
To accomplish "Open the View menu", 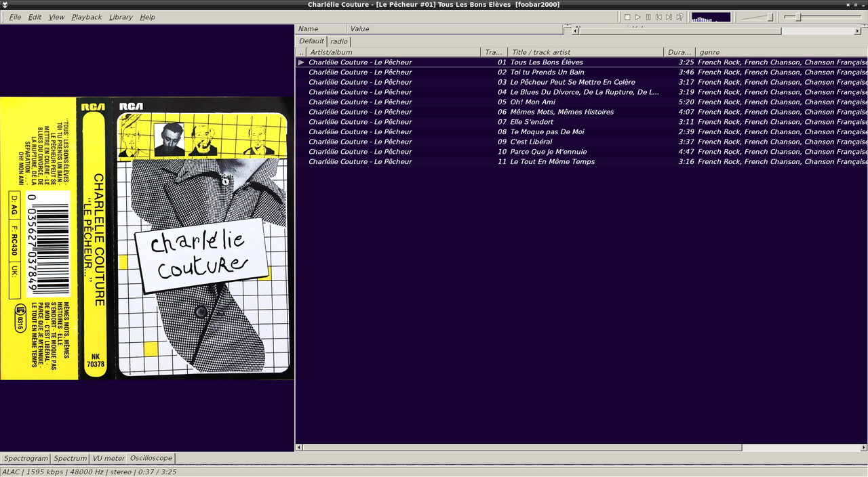I will click(x=57, y=17).
